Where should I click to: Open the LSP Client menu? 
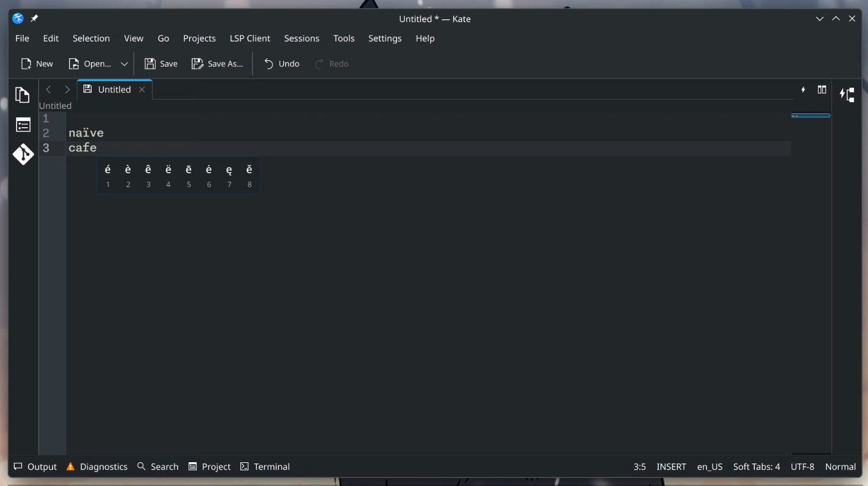point(250,38)
